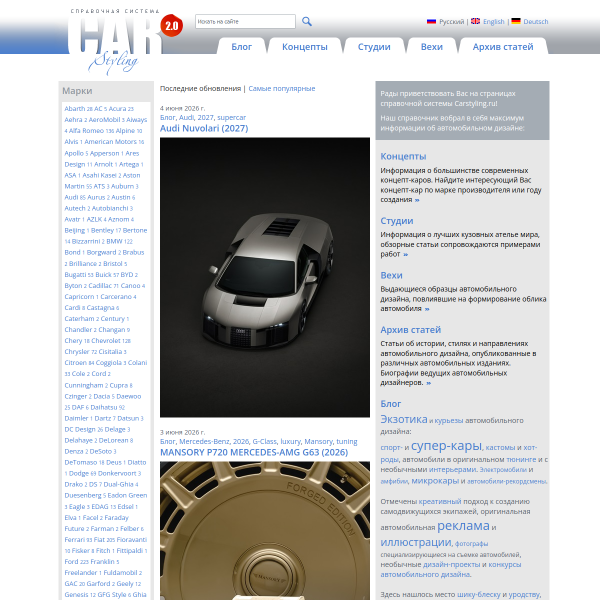
Task: Open MANSORY P720 MERCEDES-AMG G63 article title
Action: (254, 452)
